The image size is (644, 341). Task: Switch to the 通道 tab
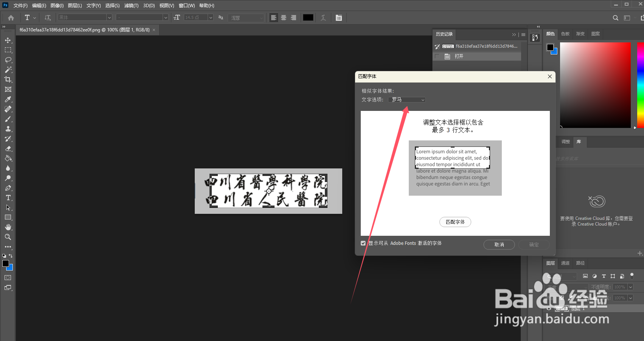565,263
